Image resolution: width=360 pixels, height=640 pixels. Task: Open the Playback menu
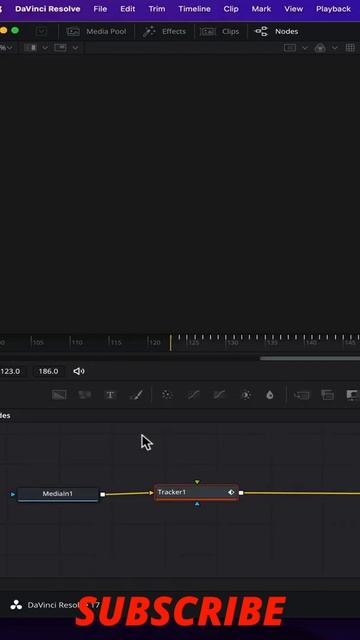pyautogui.click(x=333, y=9)
